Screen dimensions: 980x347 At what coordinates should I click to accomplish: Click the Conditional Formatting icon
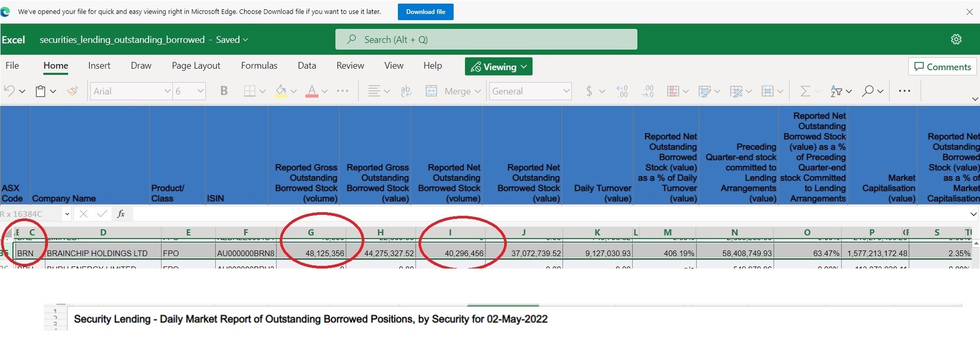673,91
